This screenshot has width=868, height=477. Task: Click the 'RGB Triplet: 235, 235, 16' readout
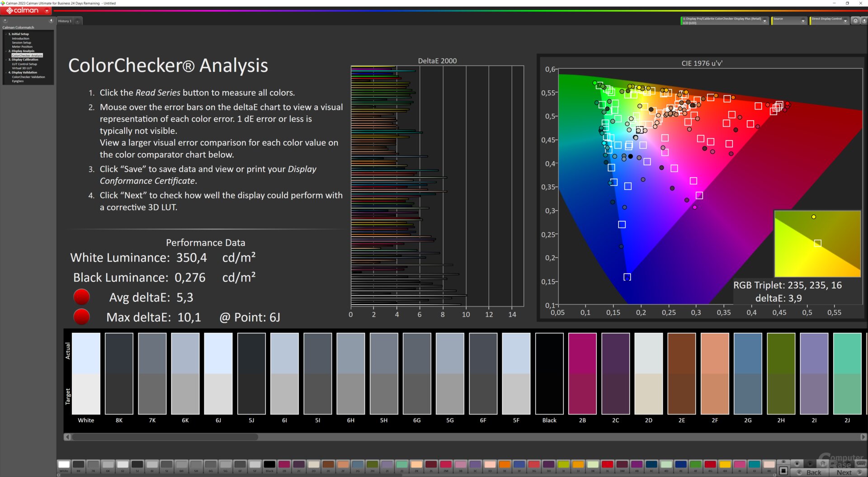point(788,285)
